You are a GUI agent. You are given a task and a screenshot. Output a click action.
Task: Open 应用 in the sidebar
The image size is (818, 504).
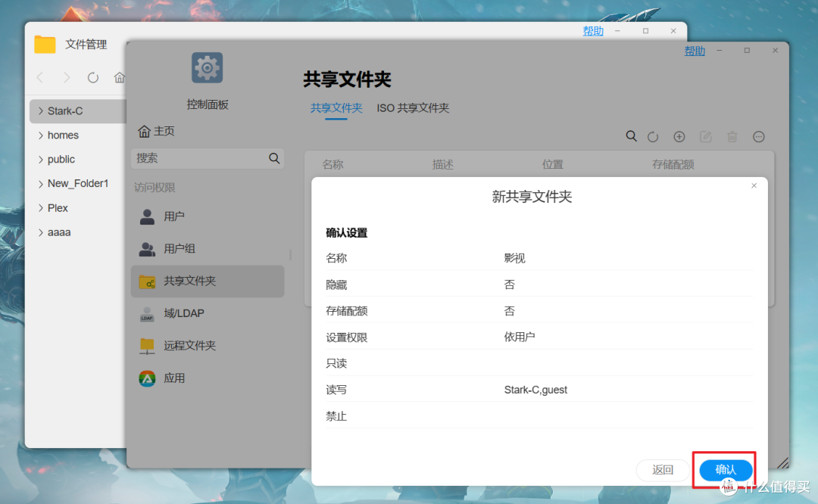coord(207,378)
